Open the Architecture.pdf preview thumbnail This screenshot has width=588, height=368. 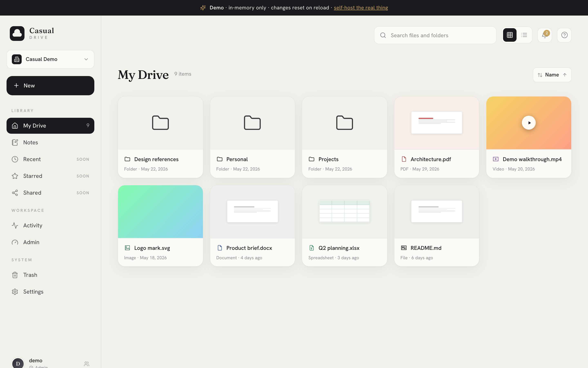[437, 123]
